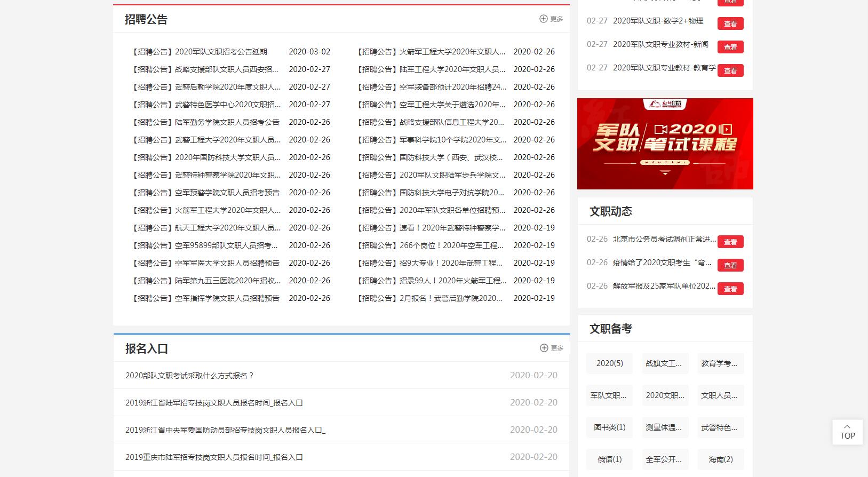
Task: Open 2020部队文职考试采取什么方式报名？
Action: click(x=190, y=376)
